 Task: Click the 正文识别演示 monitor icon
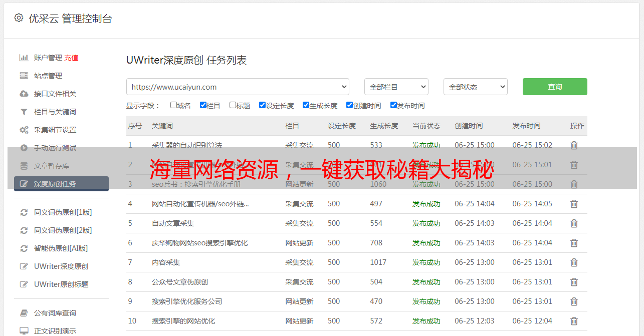[24, 331]
